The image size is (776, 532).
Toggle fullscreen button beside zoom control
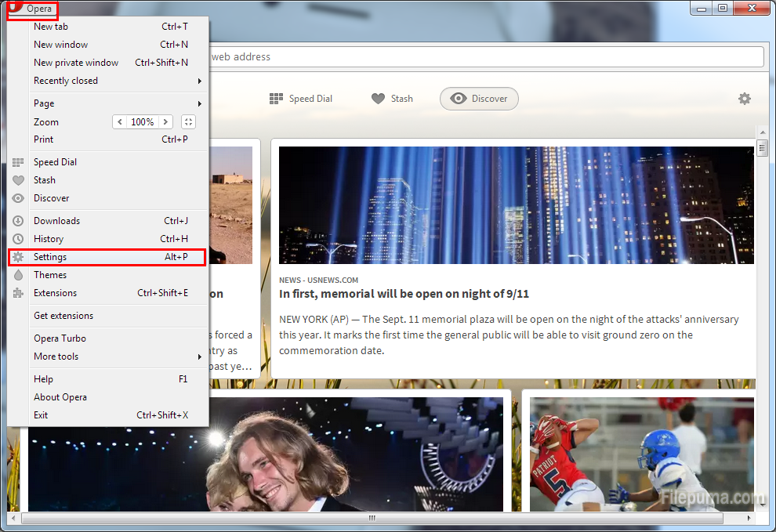click(x=188, y=122)
